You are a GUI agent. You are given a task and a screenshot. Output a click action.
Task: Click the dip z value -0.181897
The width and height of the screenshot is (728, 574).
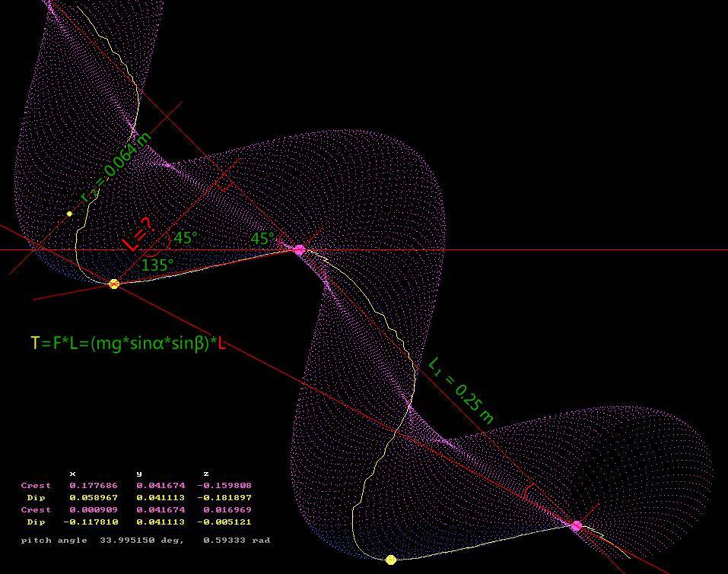[224, 497]
